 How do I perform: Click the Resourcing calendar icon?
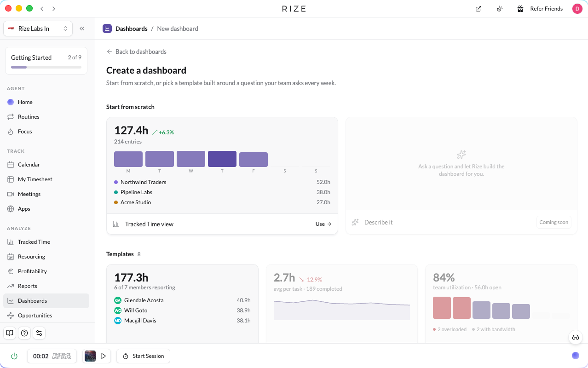[11, 257]
